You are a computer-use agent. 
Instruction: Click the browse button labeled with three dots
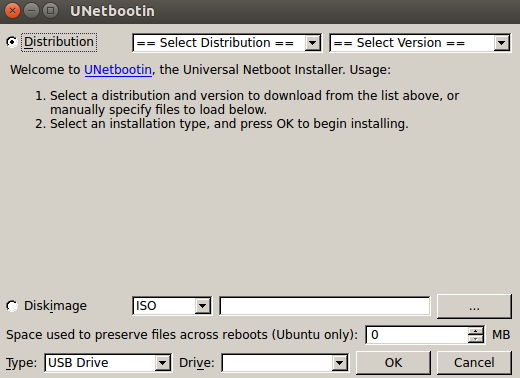tap(474, 306)
